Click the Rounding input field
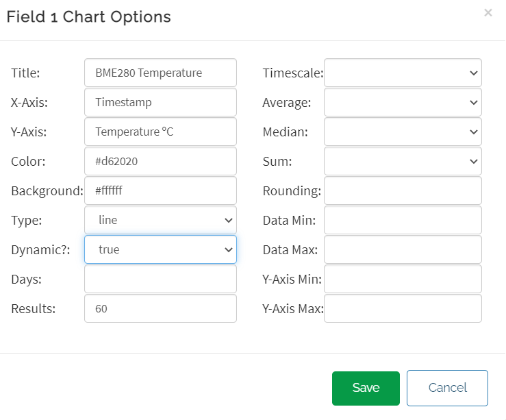Screen dimensions: 506x420 [403, 190]
